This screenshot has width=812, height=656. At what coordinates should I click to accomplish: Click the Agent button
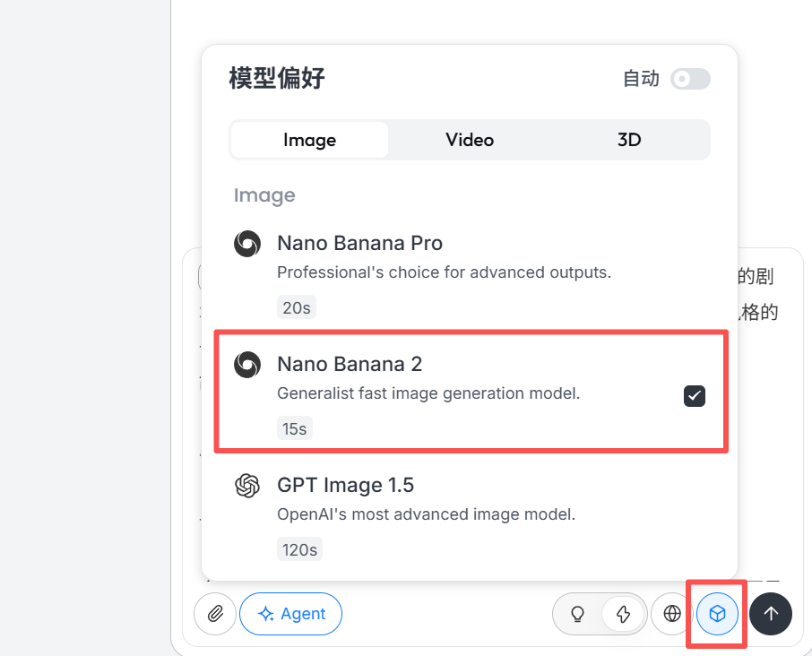[291, 614]
